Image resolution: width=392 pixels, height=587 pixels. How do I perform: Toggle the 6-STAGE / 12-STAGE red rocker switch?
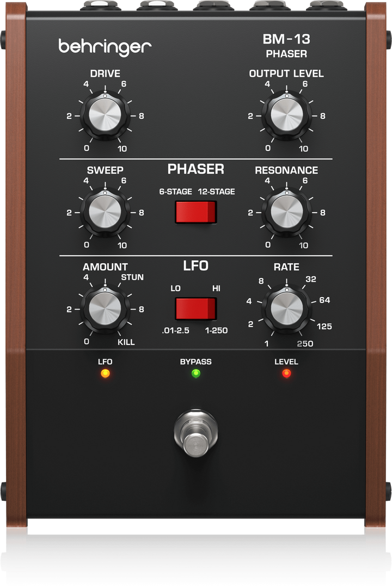pyautogui.click(x=196, y=212)
